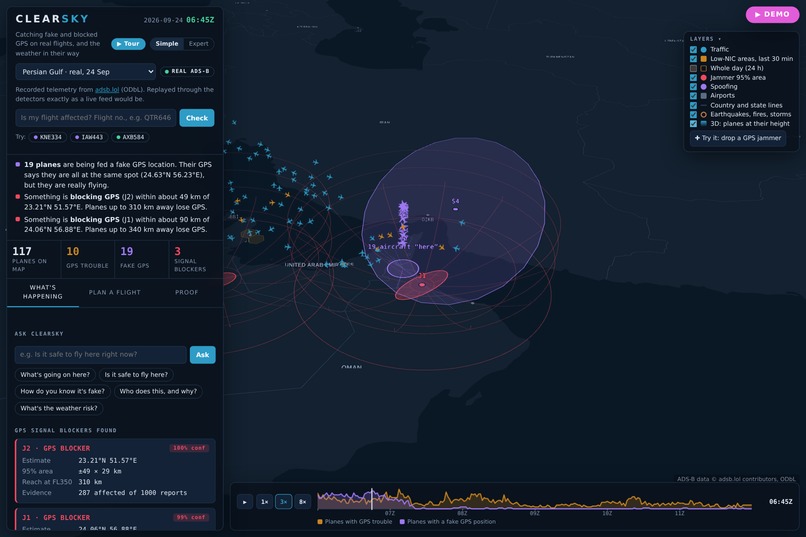Viewport: 806px width, 537px height.
Task: Open the Persian Gulf scenario dropdown
Action: coord(85,71)
